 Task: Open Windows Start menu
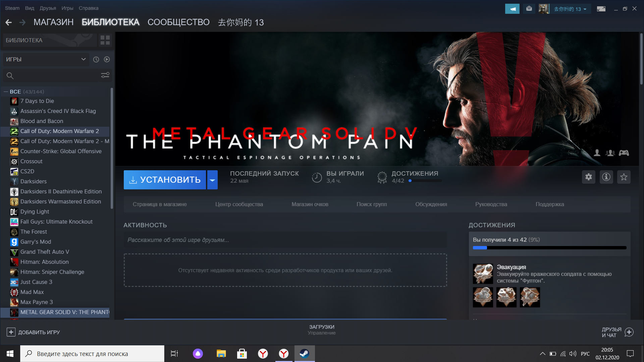(x=10, y=354)
